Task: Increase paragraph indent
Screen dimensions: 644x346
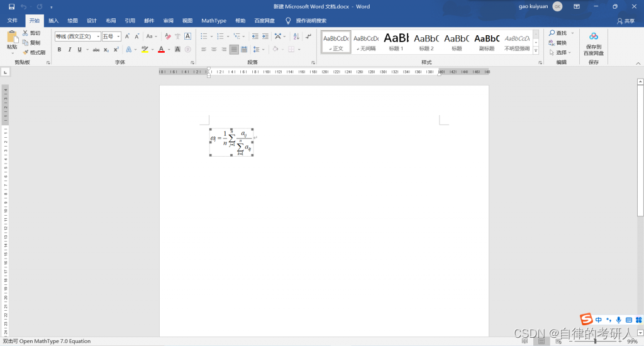Action: coord(265,36)
